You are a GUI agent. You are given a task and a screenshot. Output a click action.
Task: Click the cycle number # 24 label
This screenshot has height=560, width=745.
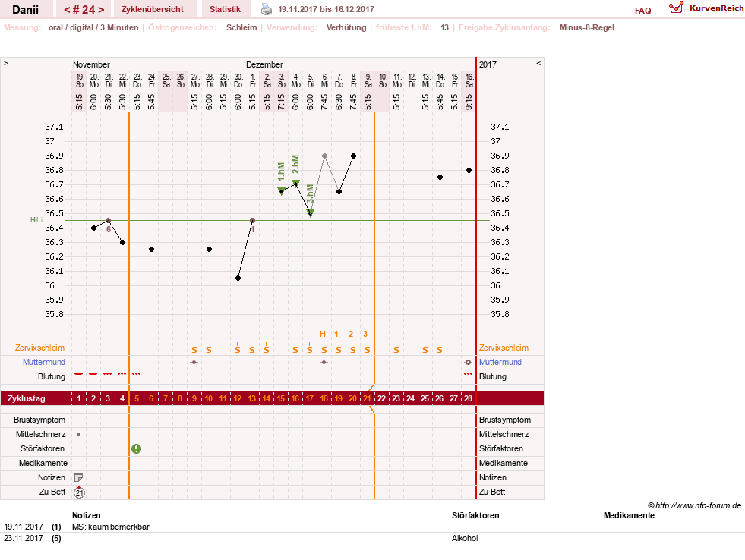[x=84, y=10]
